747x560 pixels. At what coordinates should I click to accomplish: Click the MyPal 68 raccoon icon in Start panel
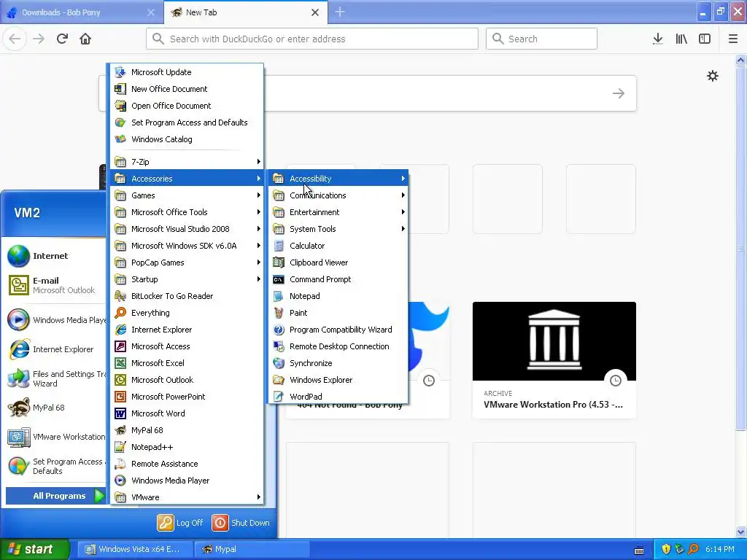(x=18, y=408)
